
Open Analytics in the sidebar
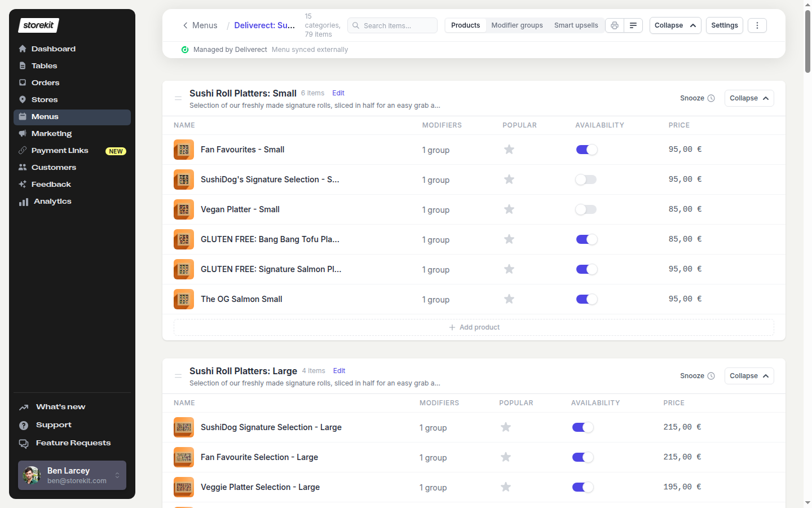pyautogui.click(x=72, y=201)
